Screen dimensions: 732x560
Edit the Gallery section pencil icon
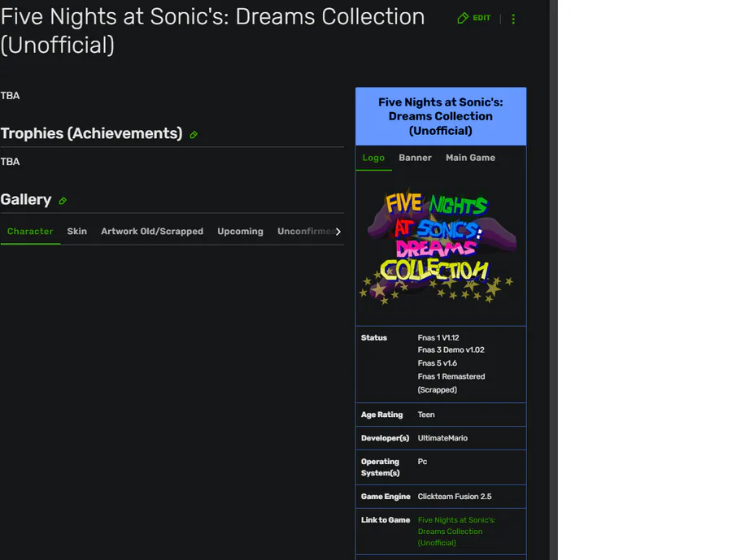(x=63, y=201)
